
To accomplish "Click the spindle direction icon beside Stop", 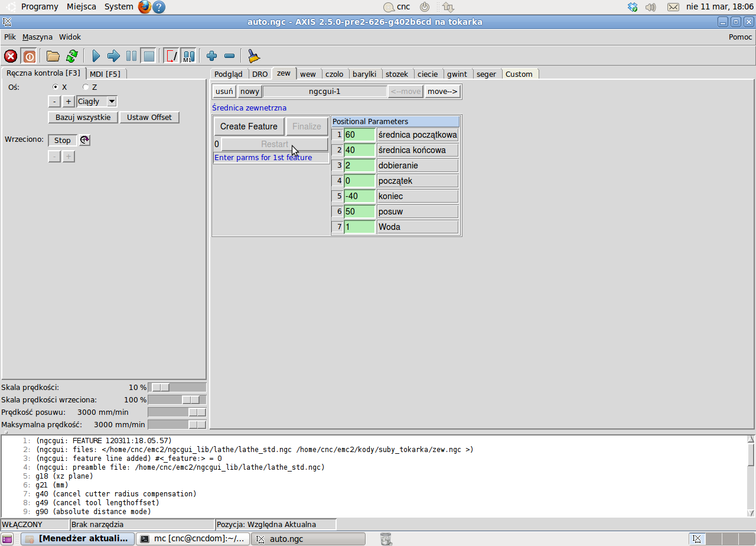I will click(84, 140).
